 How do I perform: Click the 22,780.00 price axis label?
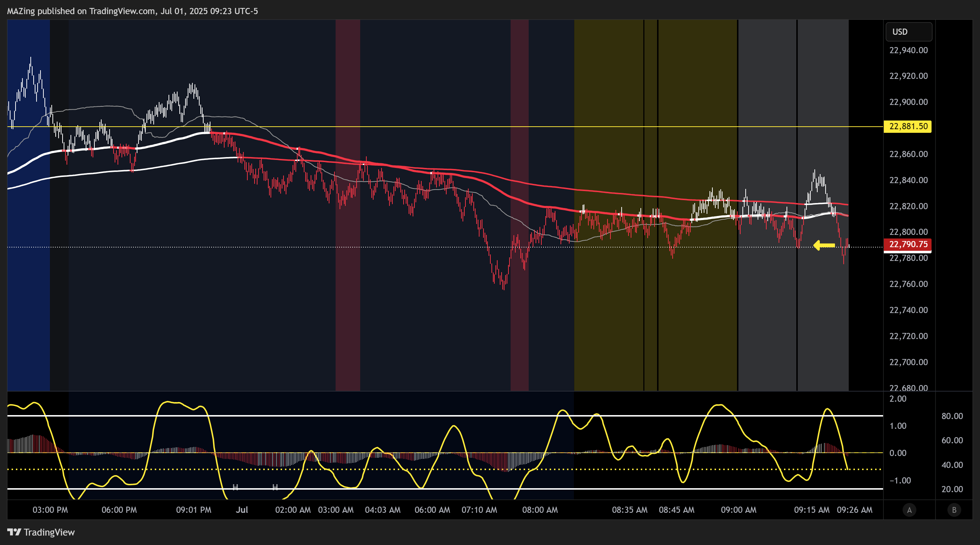point(908,258)
